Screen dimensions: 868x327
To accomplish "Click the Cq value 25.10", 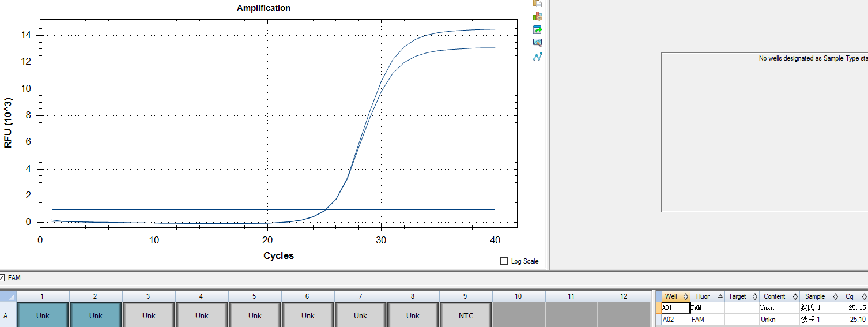I will tap(854, 319).
